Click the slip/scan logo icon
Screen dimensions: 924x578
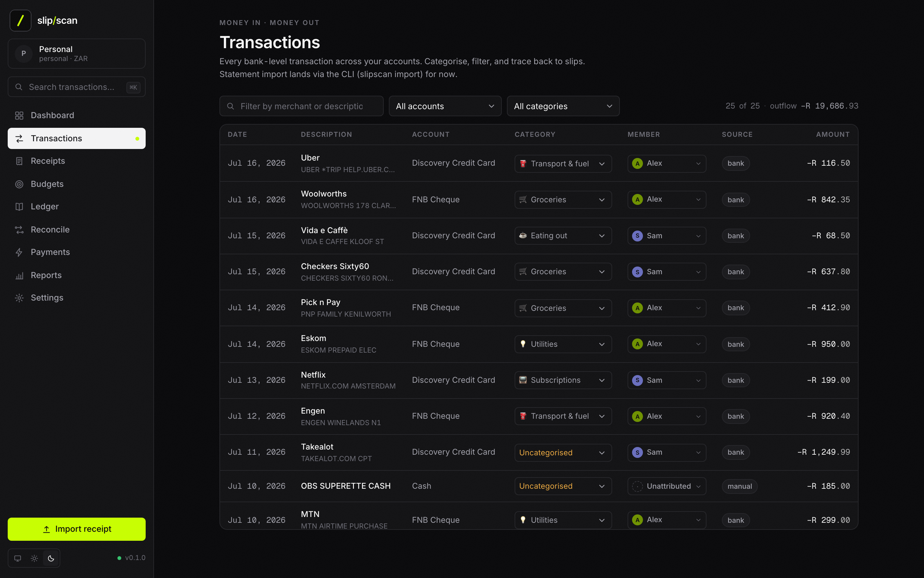pos(20,20)
